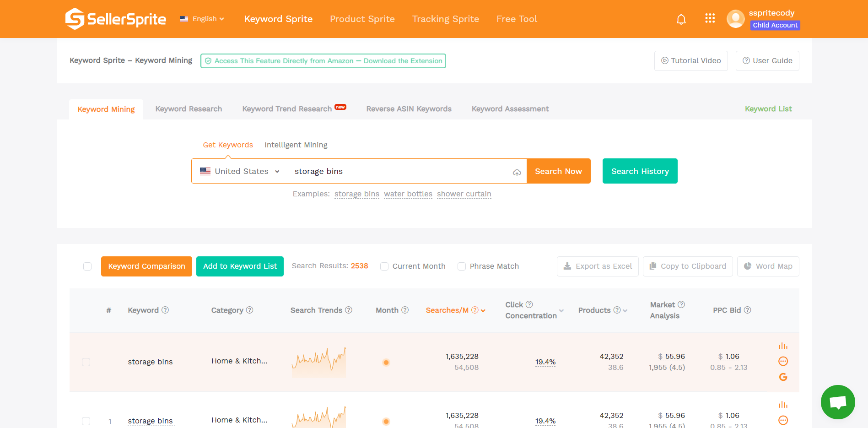Screen dimensions: 868x428
Task: Click into the keyword search input field
Action: point(398,171)
